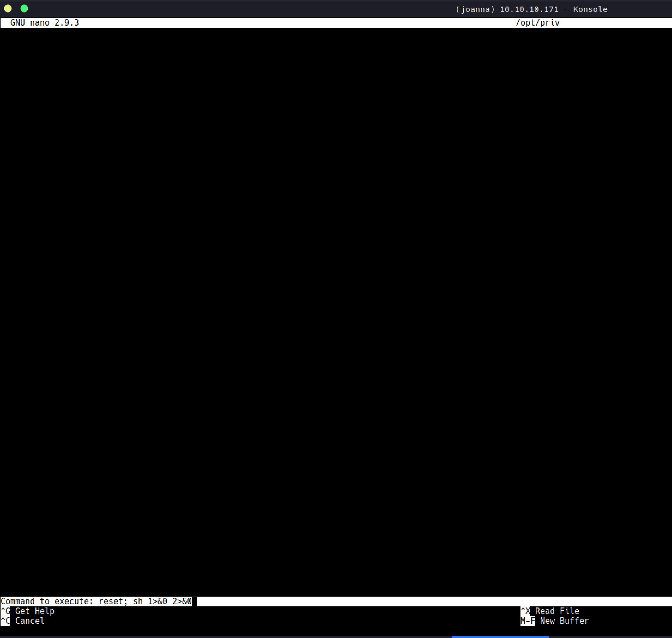This screenshot has width=672, height=638.
Task: Click the ^X shortcut key indicator
Action: 525,611
